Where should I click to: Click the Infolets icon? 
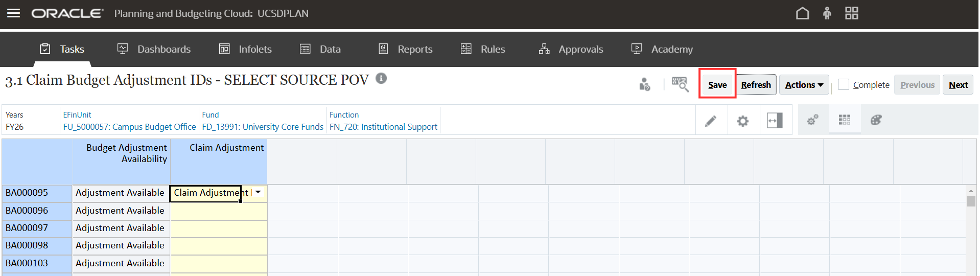tap(224, 49)
